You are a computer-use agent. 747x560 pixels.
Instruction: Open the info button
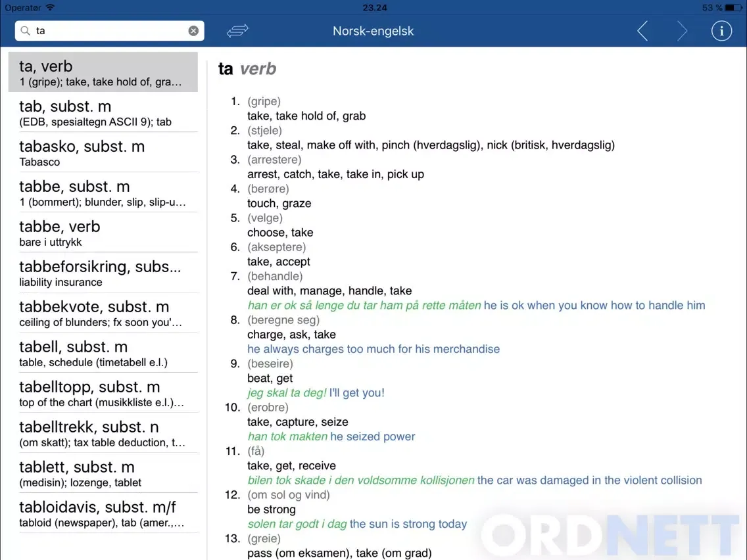(x=721, y=31)
